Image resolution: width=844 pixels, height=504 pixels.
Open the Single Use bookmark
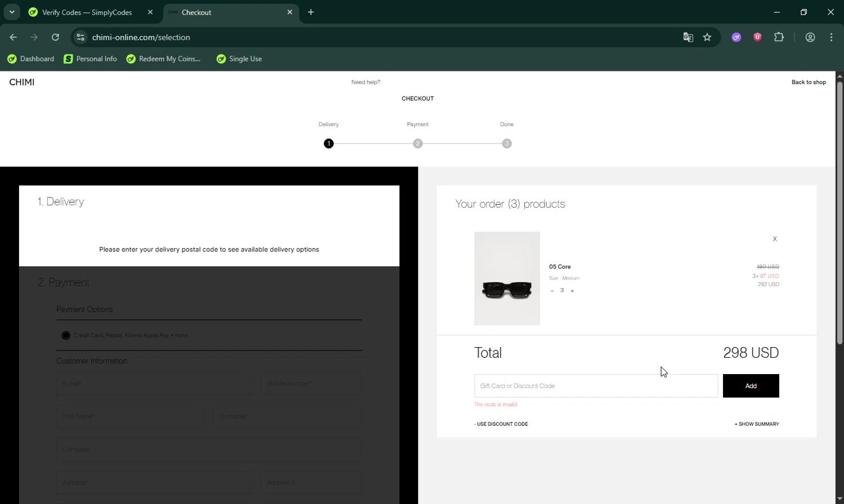239,58
